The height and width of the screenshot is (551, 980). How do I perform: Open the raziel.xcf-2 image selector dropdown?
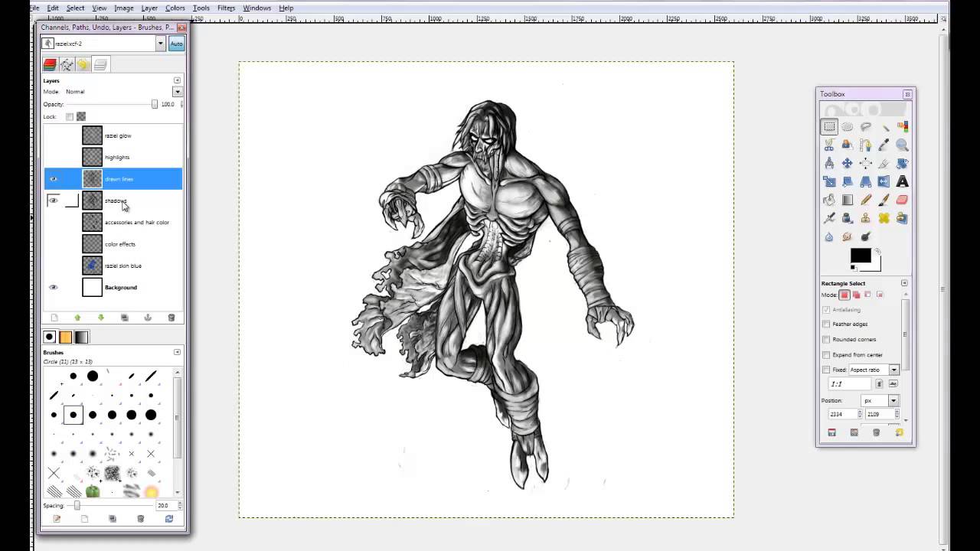point(161,44)
